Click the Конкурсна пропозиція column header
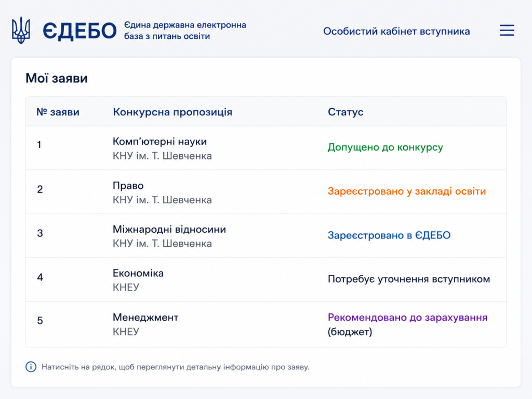Viewport: 532px width, 399px height. point(172,112)
